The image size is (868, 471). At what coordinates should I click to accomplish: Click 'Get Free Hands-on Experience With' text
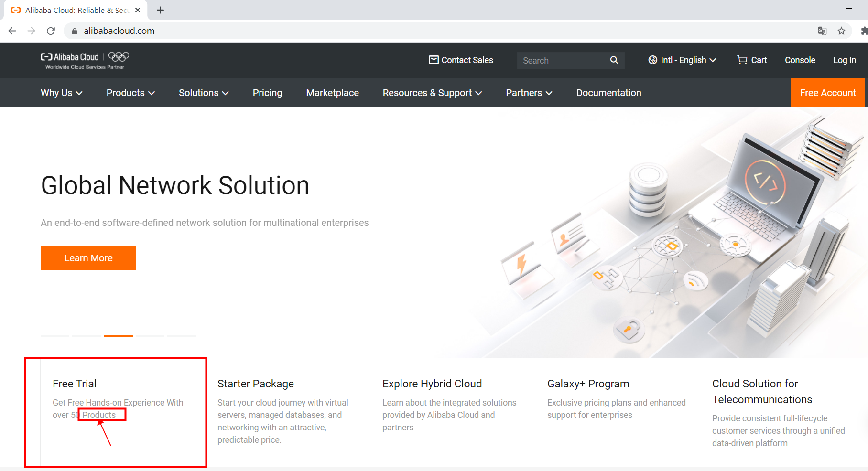(x=118, y=403)
